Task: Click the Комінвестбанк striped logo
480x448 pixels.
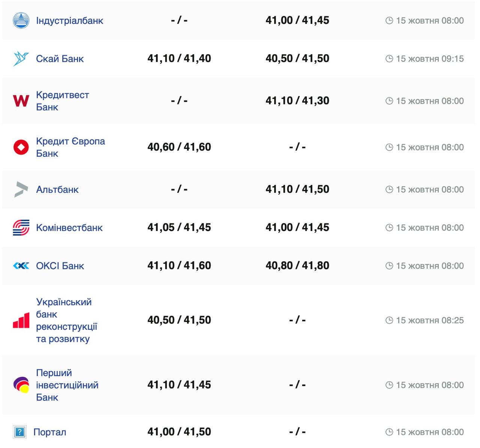Action: tap(21, 228)
